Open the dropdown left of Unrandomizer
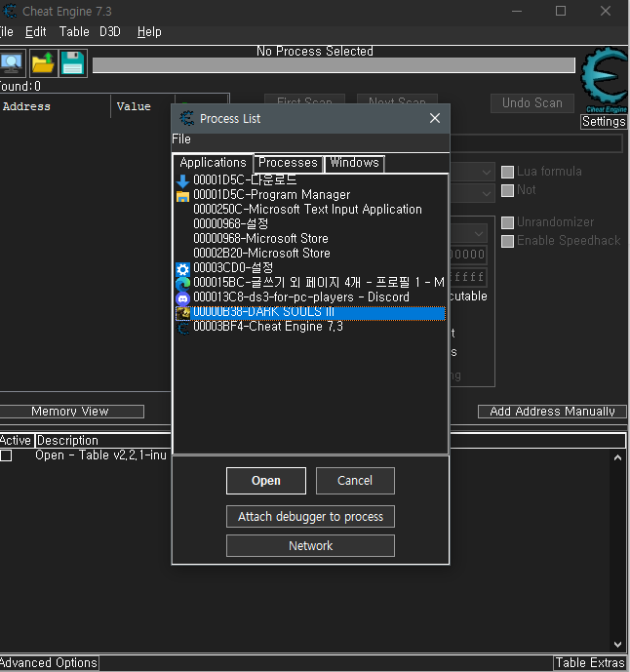Screen dimensions: 630x672 [478, 233]
